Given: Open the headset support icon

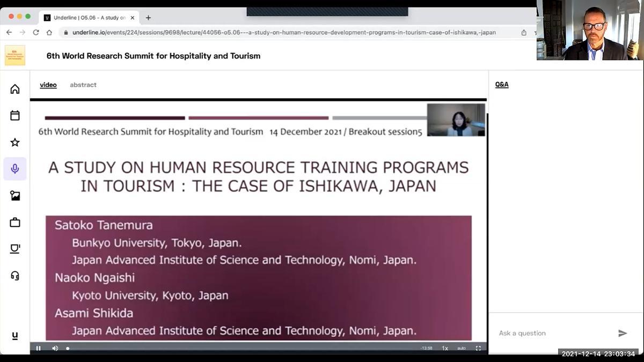Looking at the screenshot, I should point(15,276).
